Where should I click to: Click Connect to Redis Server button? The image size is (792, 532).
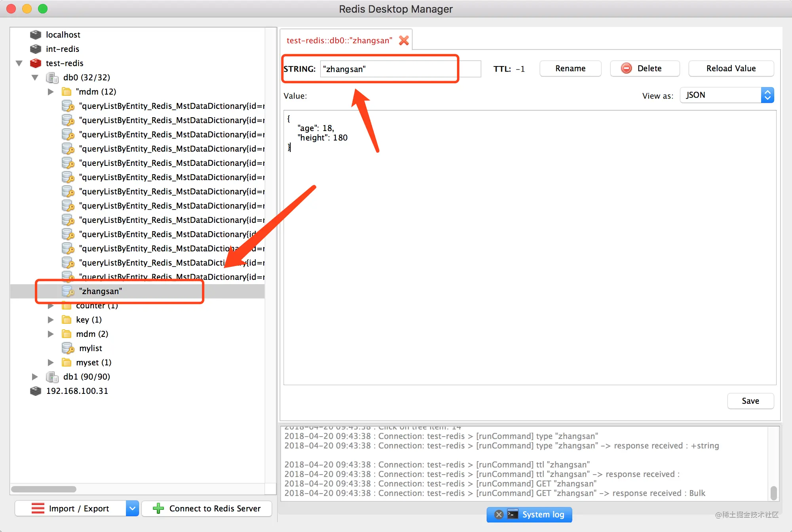pyautogui.click(x=207, y=509)
